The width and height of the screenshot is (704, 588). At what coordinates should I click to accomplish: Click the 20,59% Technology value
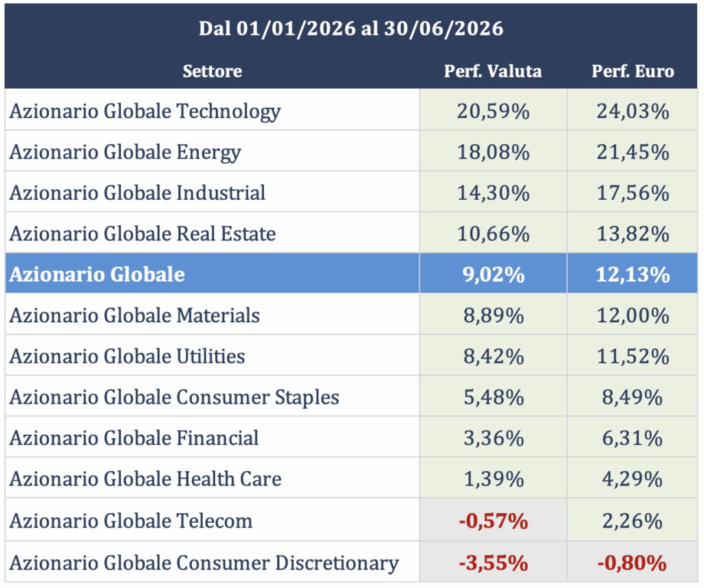[493, 111]
